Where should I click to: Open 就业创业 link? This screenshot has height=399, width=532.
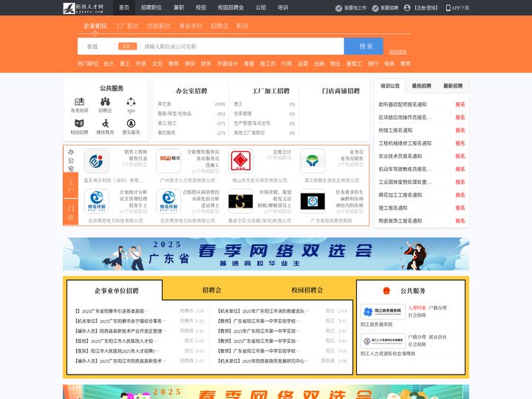click(x=437, y=337)
